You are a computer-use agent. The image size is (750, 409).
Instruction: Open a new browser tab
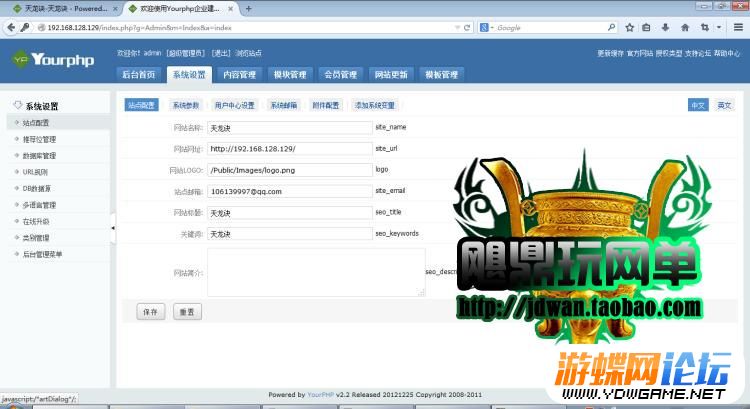click(248, 9)
